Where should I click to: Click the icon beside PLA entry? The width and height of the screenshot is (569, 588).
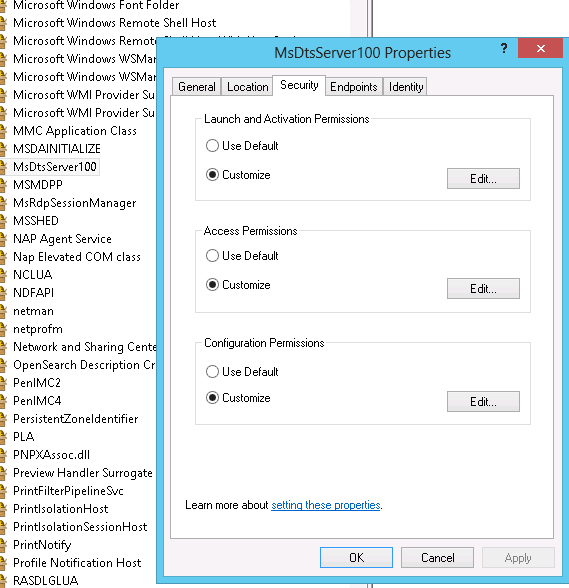3,437
